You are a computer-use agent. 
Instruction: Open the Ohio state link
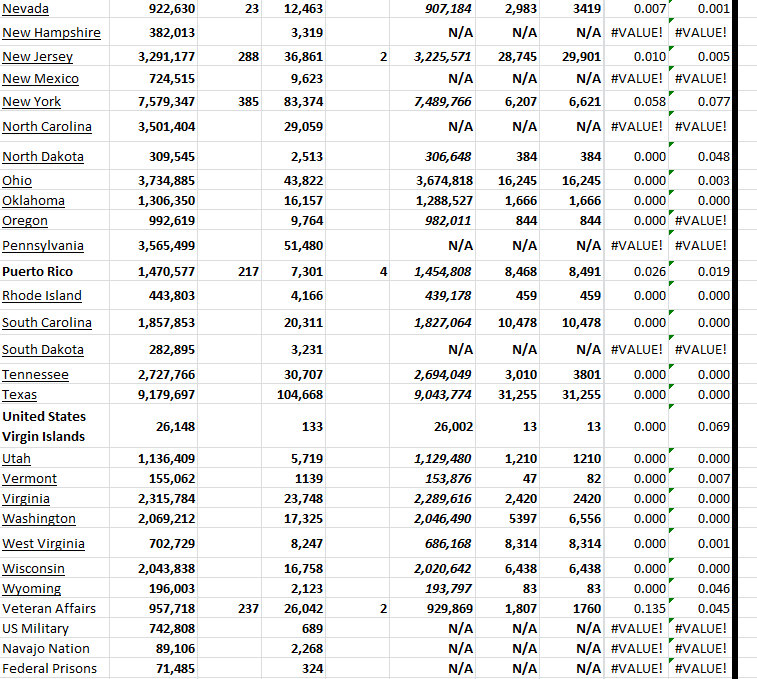coord(17,181)
